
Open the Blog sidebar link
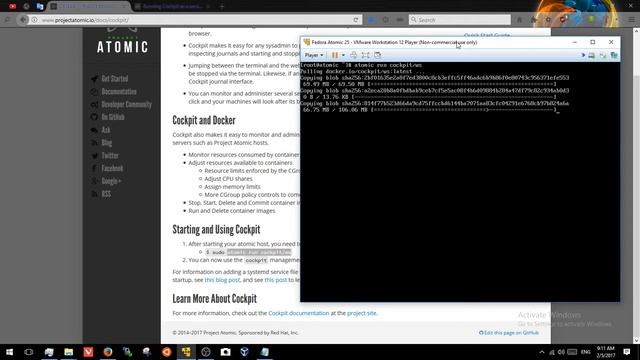click(x=107, y=143)
